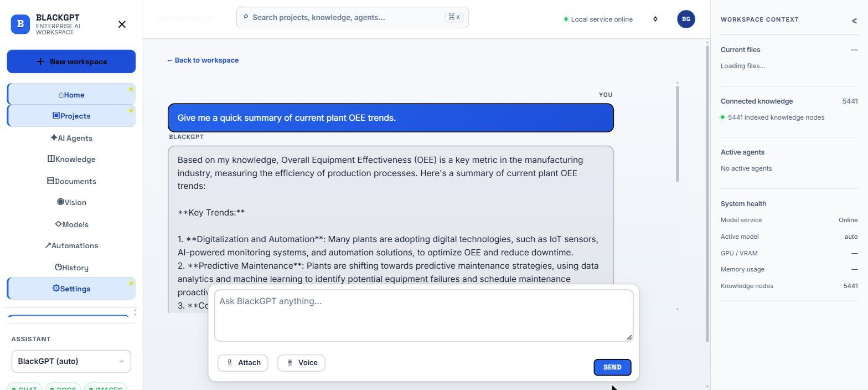Start voice input with the Voice button
The height and width of the screenshot is (390, 868).
click(302, 363)
